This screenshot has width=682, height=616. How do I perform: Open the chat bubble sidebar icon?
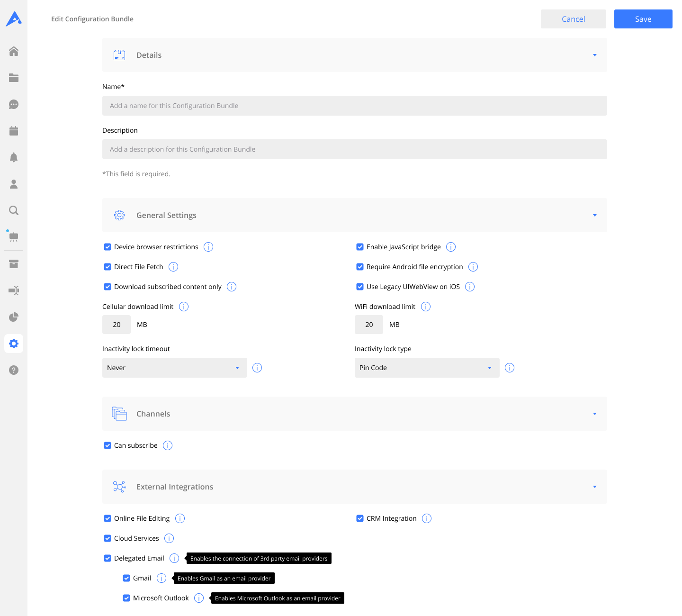click(x=14, y=104)
